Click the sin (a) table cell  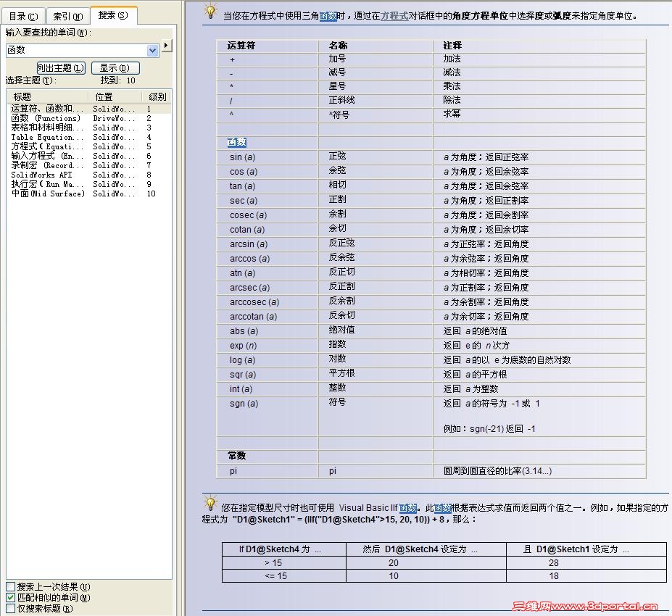[x=267, y=157]
